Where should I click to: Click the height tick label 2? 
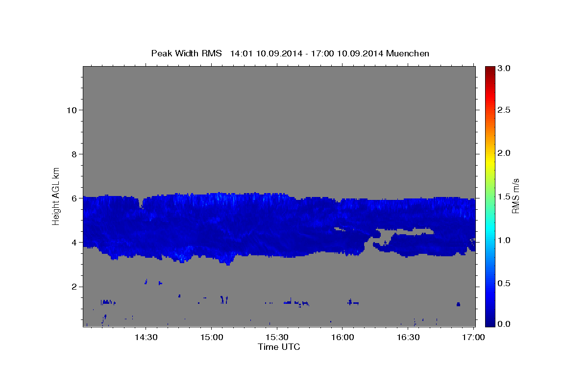click(73, 287)
